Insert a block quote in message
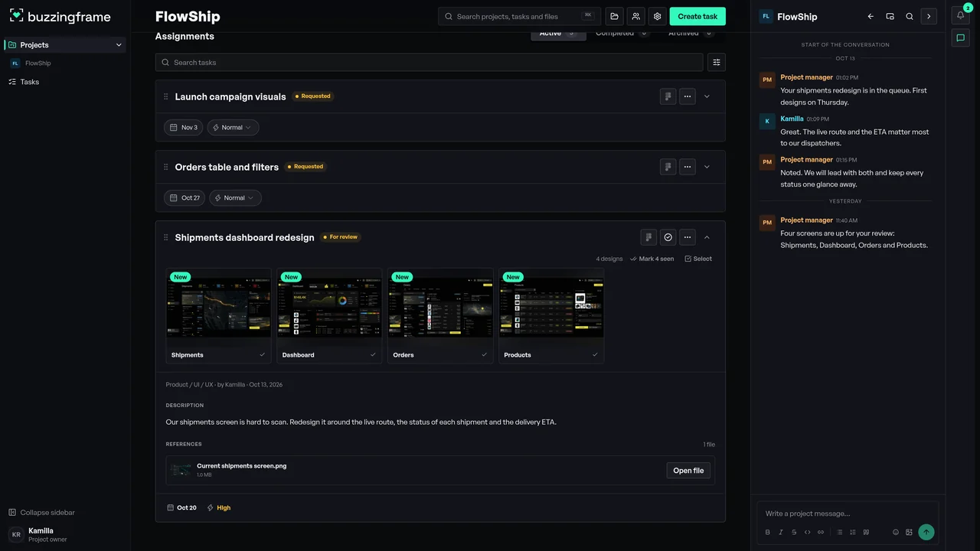Screen dimensions: 980x551 pos(866,532)
